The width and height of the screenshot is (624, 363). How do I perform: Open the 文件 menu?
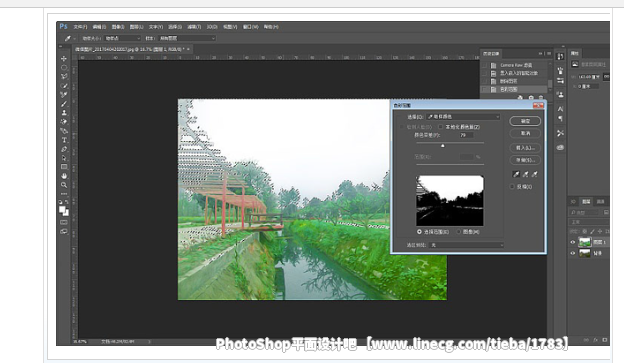pos(80,27)
